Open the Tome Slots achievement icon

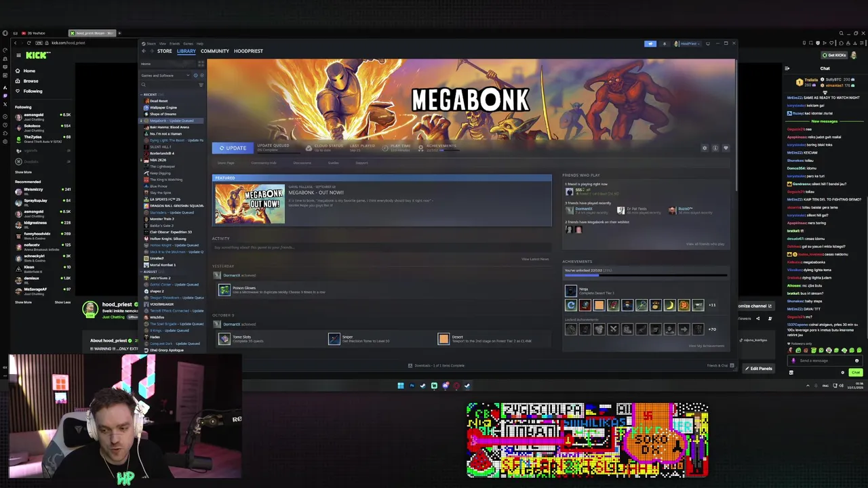click(x=224, y=339)
